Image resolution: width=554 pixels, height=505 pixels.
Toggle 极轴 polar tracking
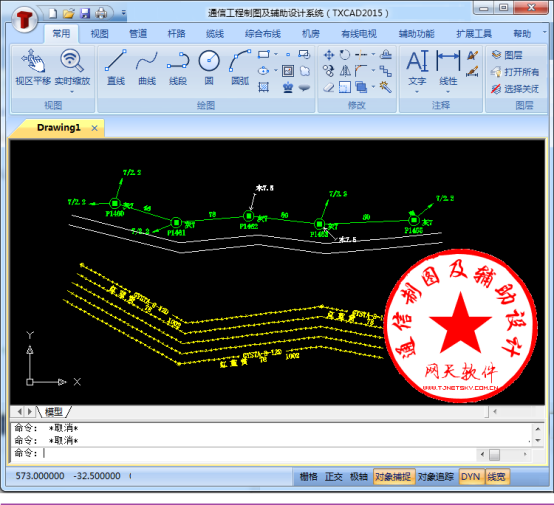[x=359, y=477]
